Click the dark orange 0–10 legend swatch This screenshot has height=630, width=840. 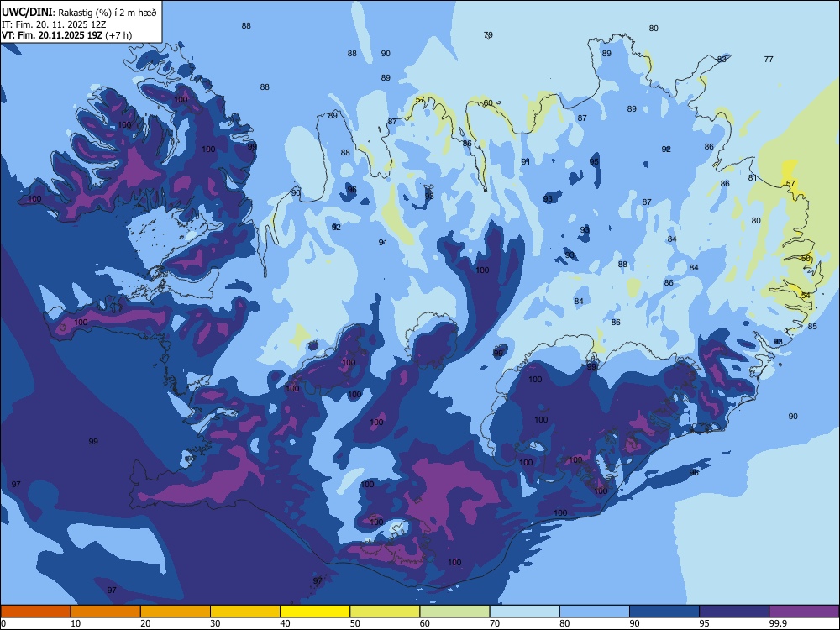click(x=35, y=612)
